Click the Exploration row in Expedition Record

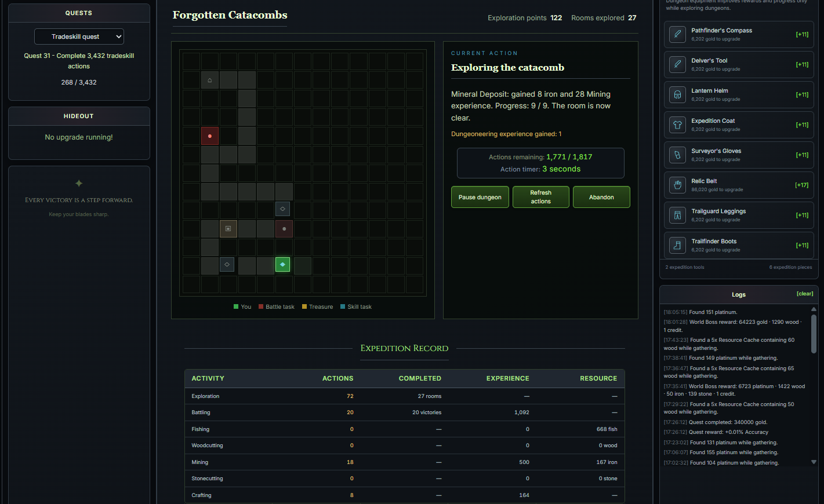point(404,396)
